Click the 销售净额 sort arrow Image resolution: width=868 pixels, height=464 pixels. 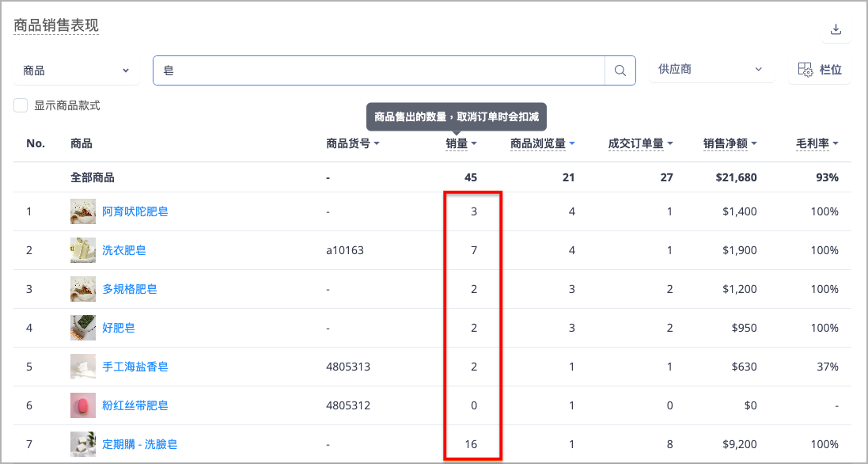pos(754,144)
